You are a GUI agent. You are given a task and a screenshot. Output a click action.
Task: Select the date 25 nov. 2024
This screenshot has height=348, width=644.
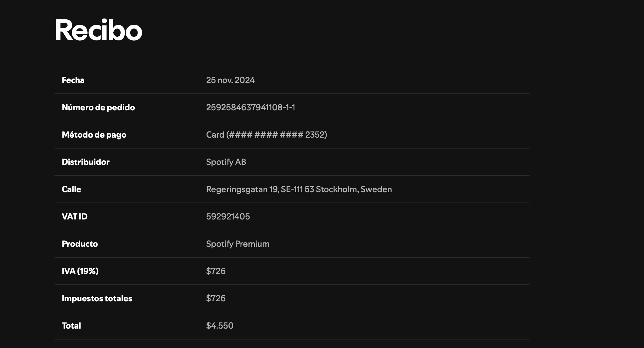230,80
